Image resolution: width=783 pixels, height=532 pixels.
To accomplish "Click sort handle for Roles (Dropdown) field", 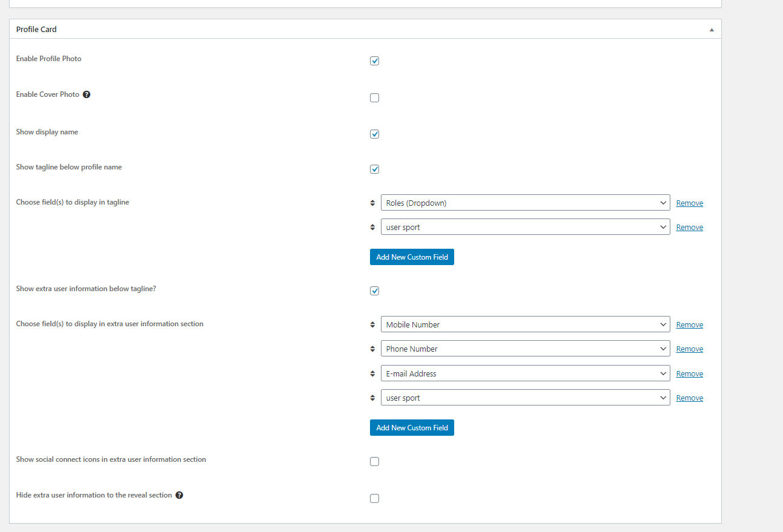I will tap(372, 203).
